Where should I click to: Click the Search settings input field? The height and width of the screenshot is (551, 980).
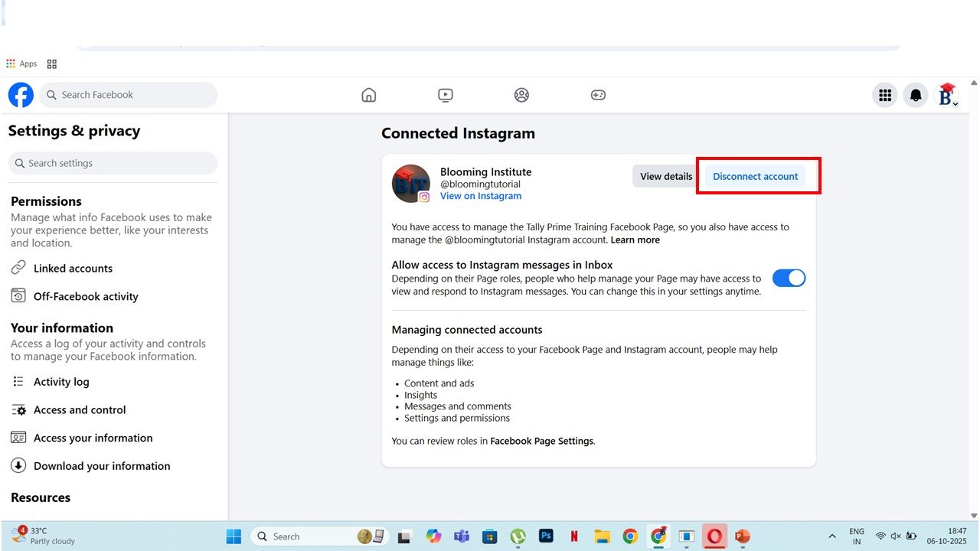tap(113, 163)
